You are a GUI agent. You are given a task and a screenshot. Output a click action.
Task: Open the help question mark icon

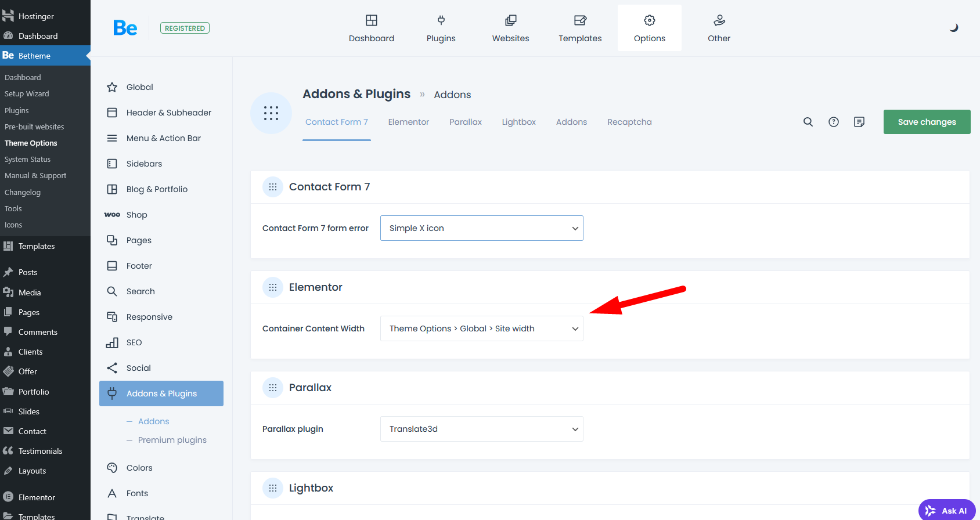point(834,122)
